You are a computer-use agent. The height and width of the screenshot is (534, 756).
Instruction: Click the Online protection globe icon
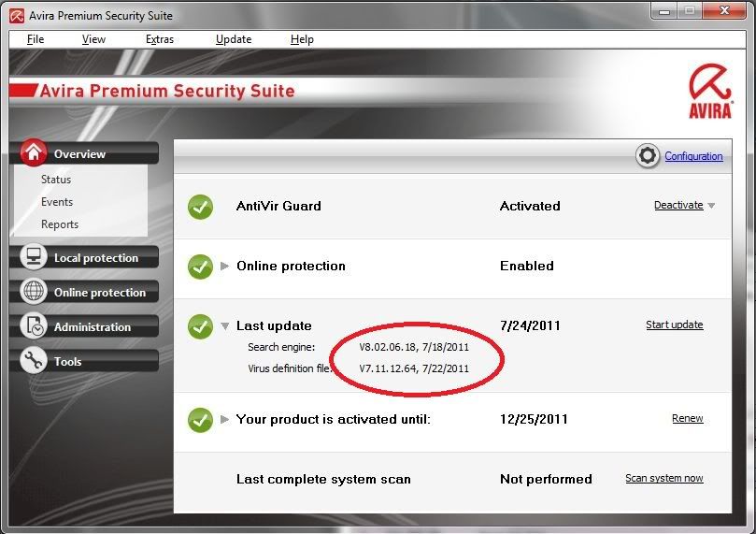34,292
